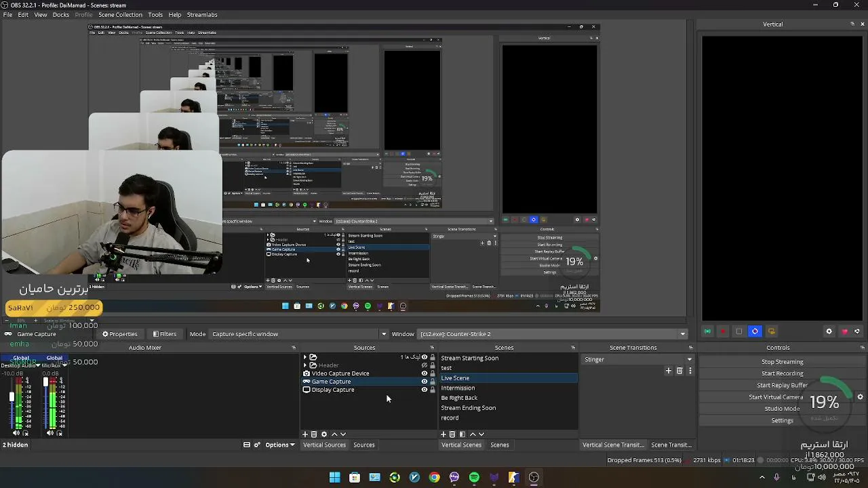Open virtual camera settings gear
This screenshot has height=488, width=868.
pos(860,397)
